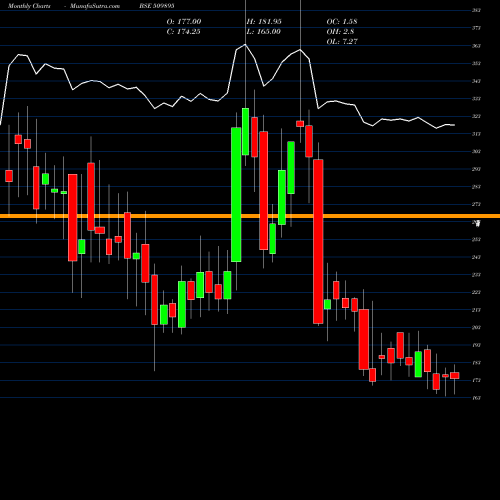Click the 'OC: 1.58' reading
Image resolution: width=500 pixels, height=500 pixels.
pyautogui.click(x=342, y=21)
